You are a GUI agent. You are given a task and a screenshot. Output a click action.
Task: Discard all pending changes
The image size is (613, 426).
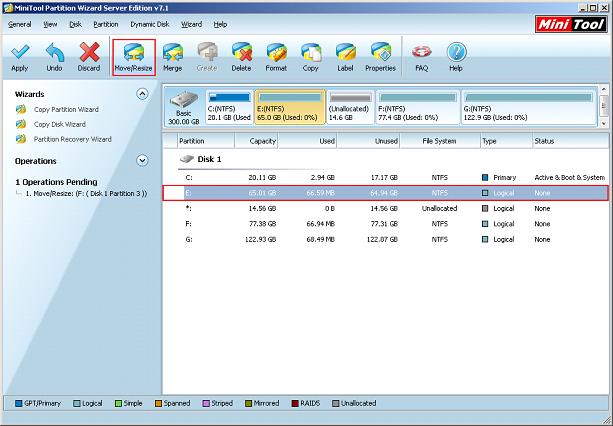89,57
